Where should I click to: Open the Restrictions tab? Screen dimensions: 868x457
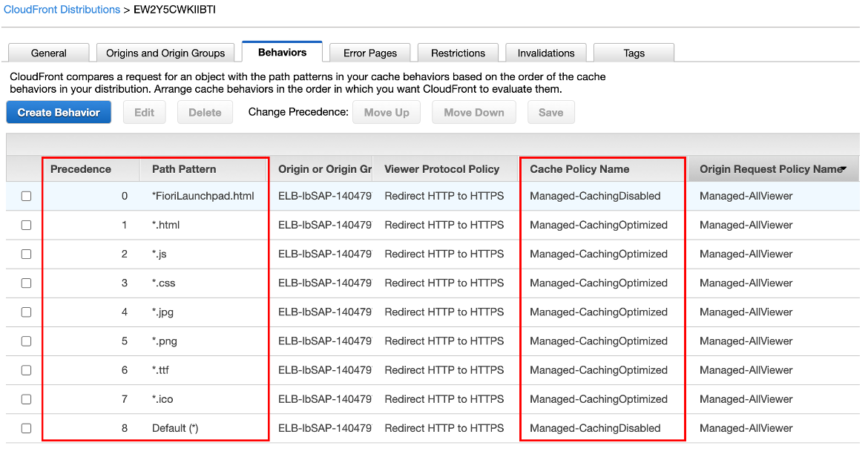click(458, 53)
